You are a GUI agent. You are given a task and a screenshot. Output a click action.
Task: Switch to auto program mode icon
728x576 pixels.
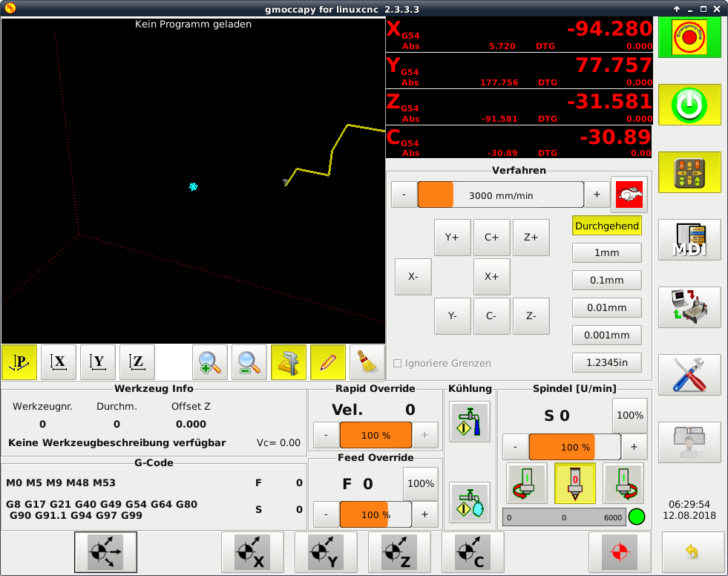689,307
